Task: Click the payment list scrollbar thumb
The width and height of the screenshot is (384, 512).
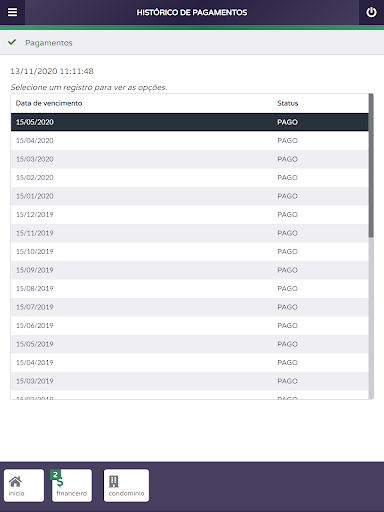Action: pos(371,166)
